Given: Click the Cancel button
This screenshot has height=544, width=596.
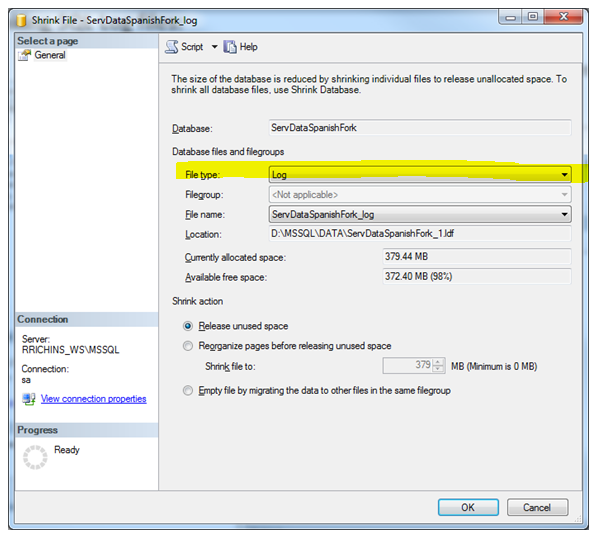Looking at the screenshot, I should coord(537,508).
